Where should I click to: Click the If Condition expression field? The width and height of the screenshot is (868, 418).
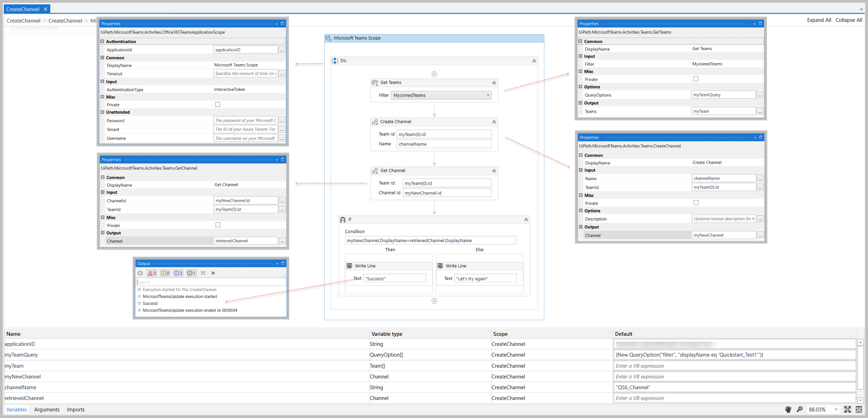coord(431,240)
